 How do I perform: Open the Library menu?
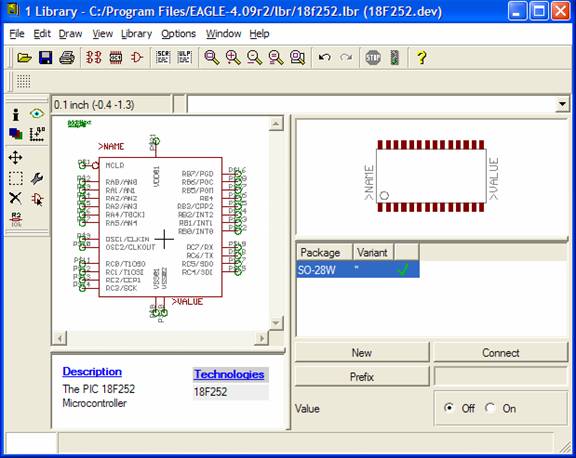click(x=136, y=34)
